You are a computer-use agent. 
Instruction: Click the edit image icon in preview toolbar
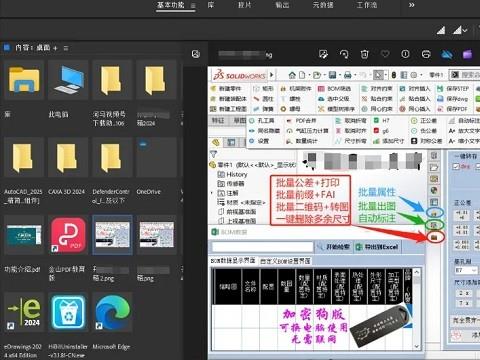tap(323, 54)
